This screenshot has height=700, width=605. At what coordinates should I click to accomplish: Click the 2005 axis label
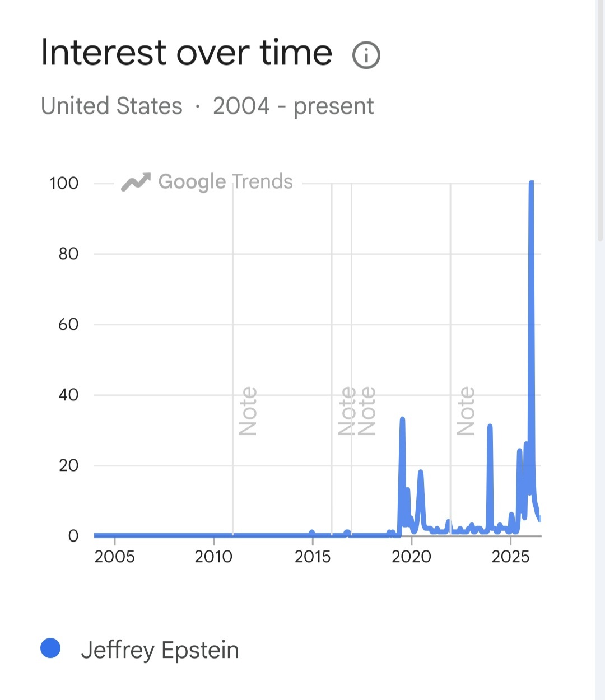(114, 556)
